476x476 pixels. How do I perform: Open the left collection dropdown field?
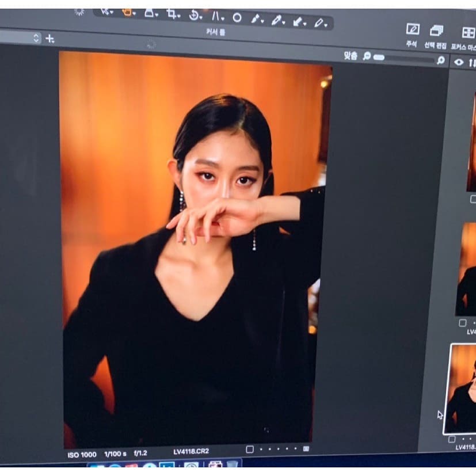pos(20,37)
